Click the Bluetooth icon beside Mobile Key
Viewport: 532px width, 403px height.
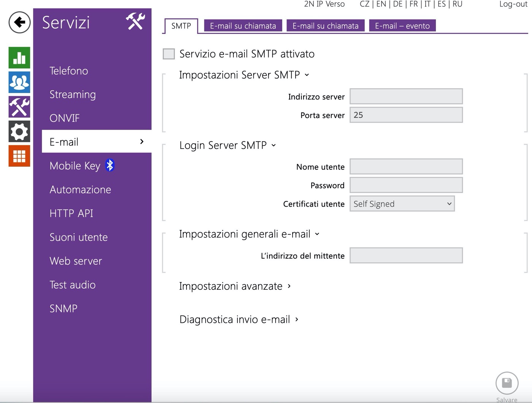pyautogui.click(x=110, y=165)
